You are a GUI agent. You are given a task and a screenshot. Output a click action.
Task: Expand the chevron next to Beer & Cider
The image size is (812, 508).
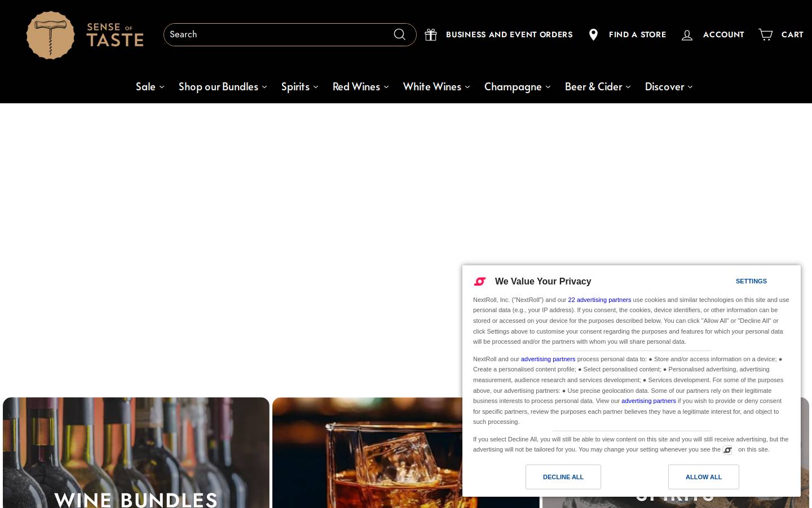628,87
